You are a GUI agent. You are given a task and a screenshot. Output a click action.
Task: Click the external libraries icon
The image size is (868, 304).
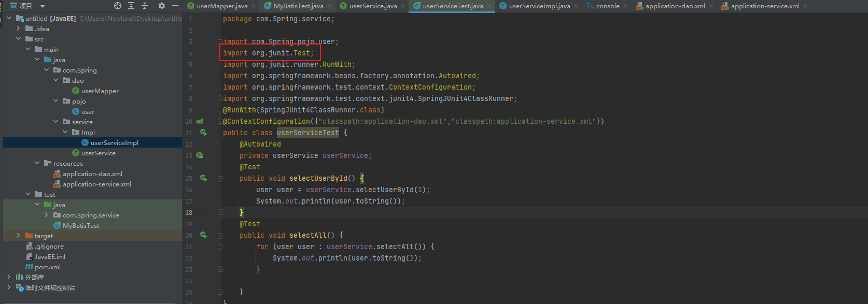click(20, 277)
